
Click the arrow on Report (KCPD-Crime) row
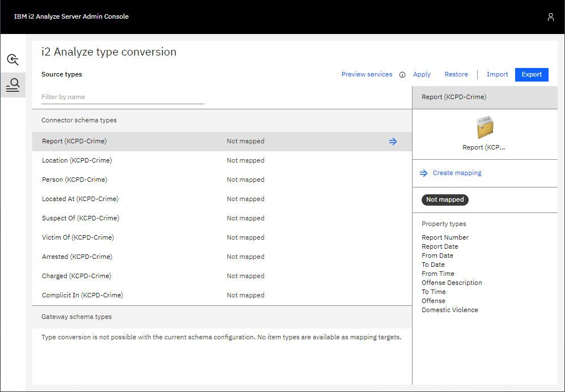[x=393, y=142]
